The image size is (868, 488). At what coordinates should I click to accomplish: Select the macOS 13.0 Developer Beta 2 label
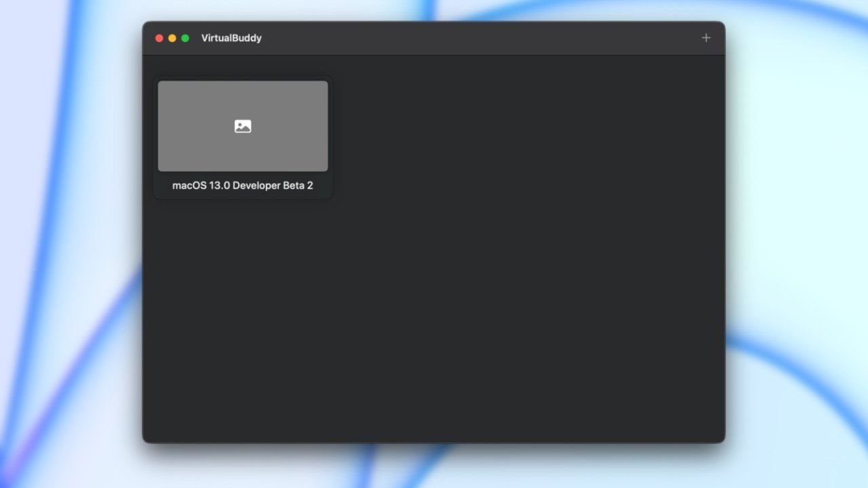click(243, 186)
